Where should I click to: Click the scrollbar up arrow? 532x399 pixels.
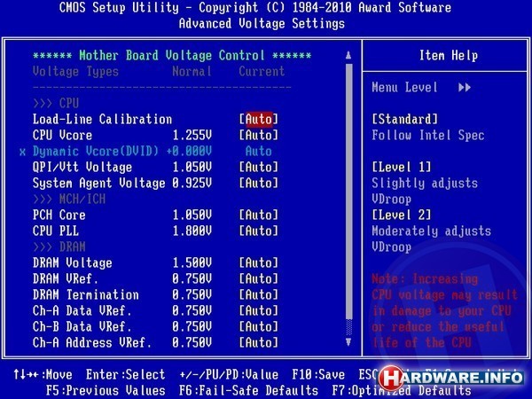[x=348, y=55]
